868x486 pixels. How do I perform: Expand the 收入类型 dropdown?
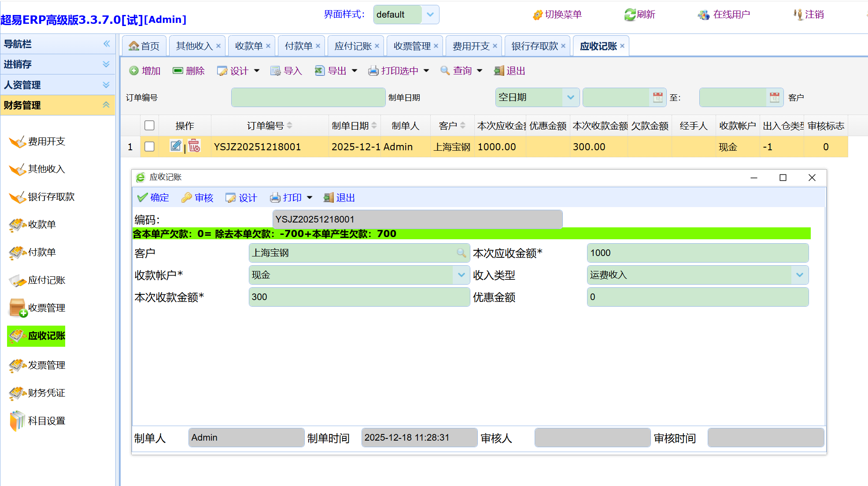pyautogui.click(x=799, y=275)
